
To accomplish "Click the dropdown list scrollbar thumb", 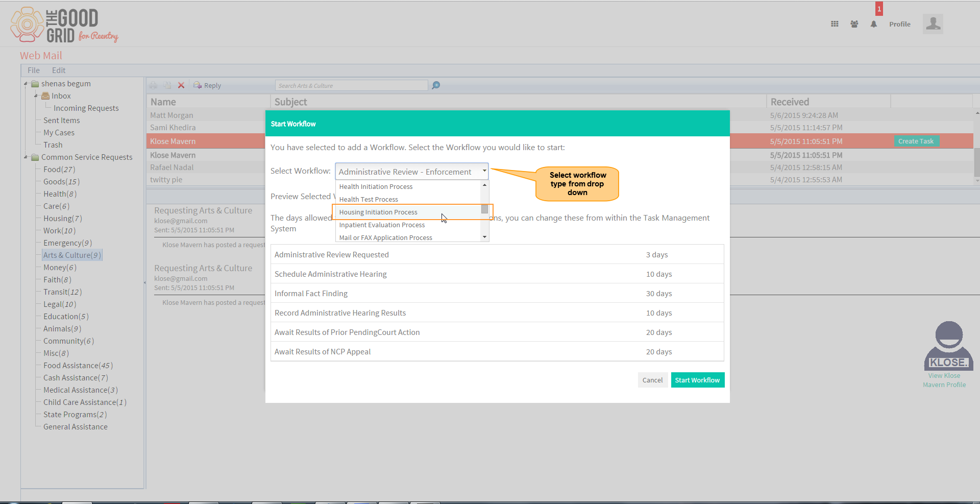I will pos(485,209).
